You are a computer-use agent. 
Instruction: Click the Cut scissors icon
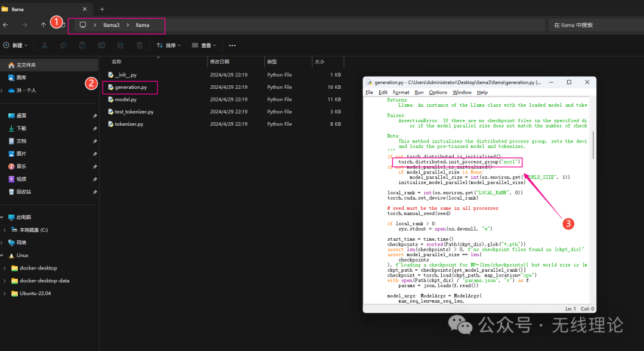pos(44,45)
